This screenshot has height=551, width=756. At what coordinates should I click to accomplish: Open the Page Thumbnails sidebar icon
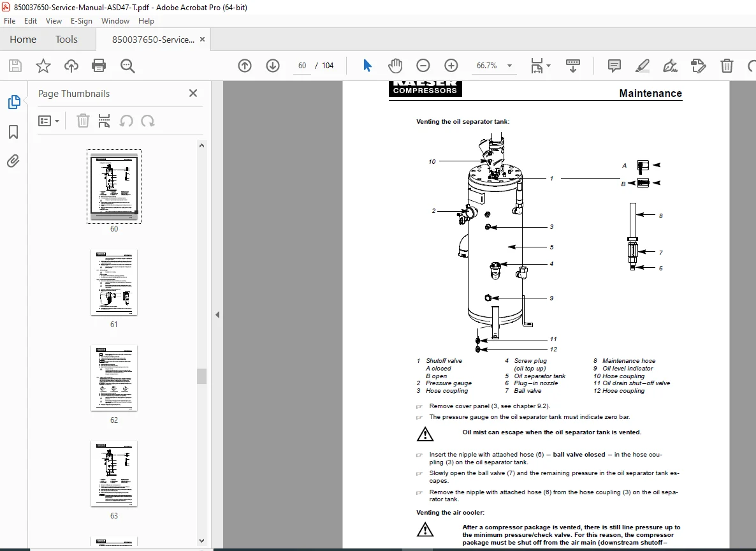(14, 102)
